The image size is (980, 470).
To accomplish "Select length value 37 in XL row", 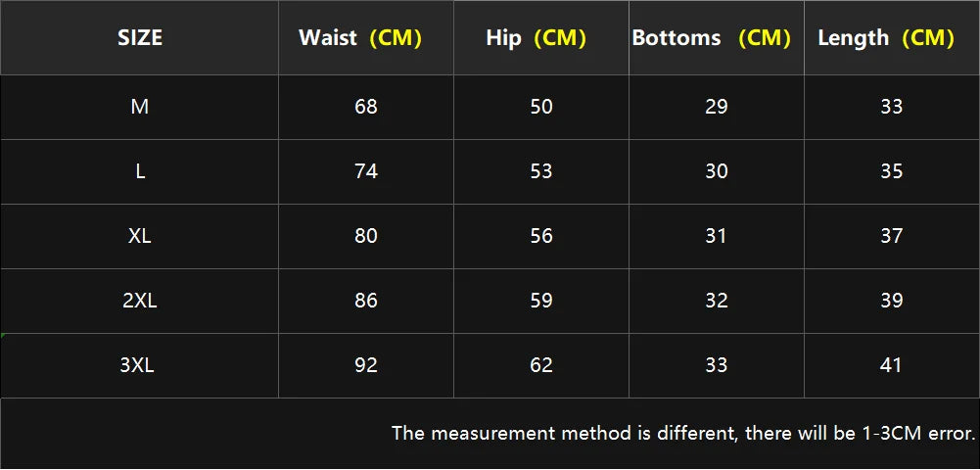I will pyautogui.click(x=891, y=236).
